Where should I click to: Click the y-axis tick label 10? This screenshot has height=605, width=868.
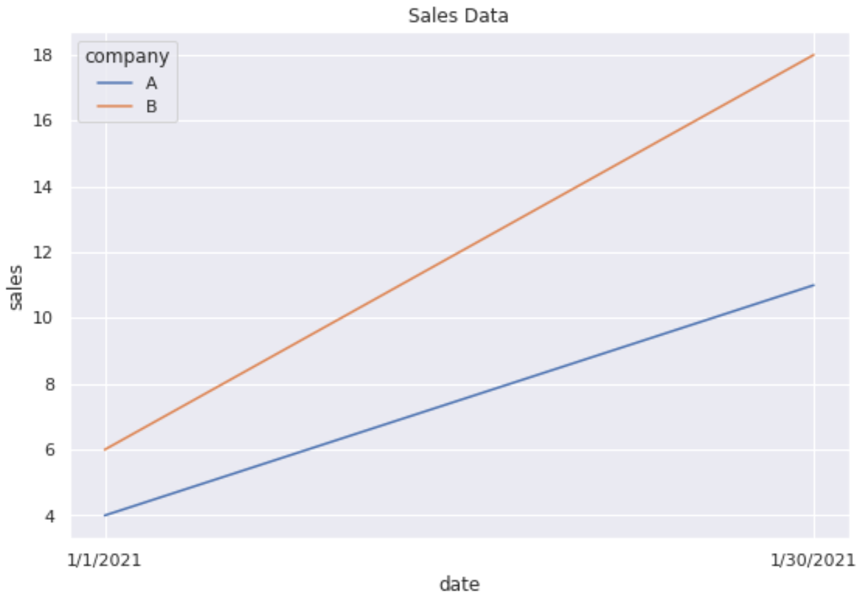click(44, 318)
